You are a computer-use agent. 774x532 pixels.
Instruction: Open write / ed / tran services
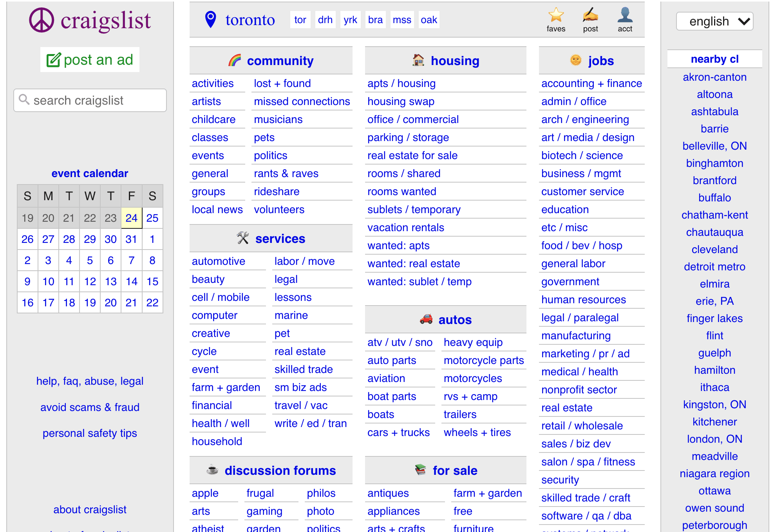click(311, 423)
